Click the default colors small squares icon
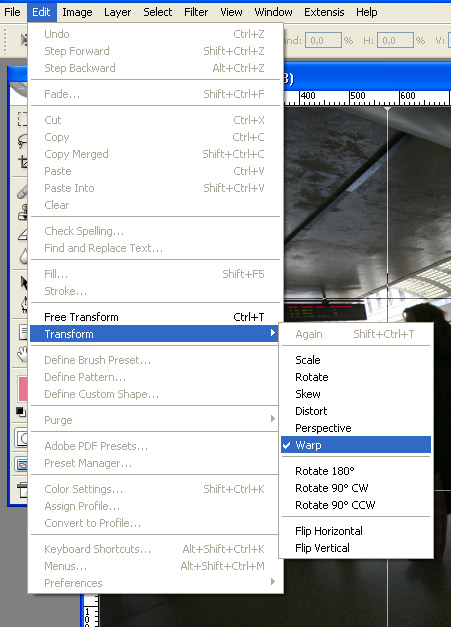The width and height of the screenshot is (451, 627). pos(21,411)
